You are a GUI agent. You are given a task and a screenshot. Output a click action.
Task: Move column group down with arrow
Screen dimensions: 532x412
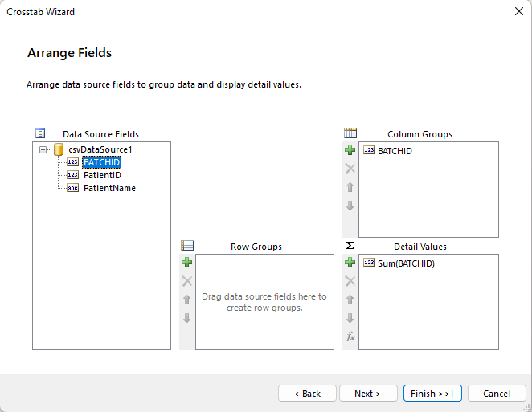[x=350, y=206]
